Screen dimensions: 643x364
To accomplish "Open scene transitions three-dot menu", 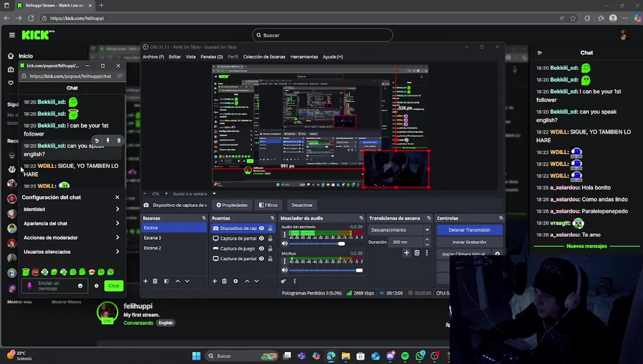I will [427, 253].
